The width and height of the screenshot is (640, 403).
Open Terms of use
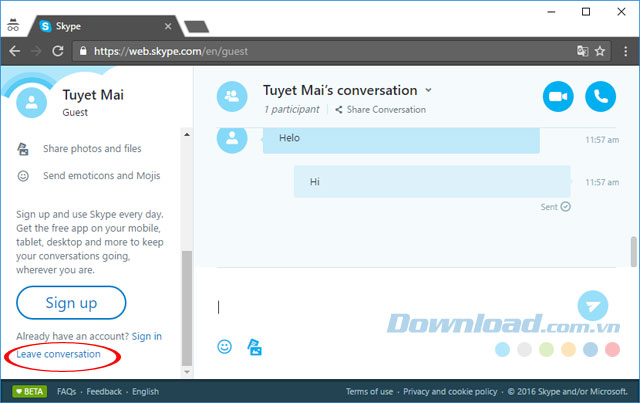(369, 392)
